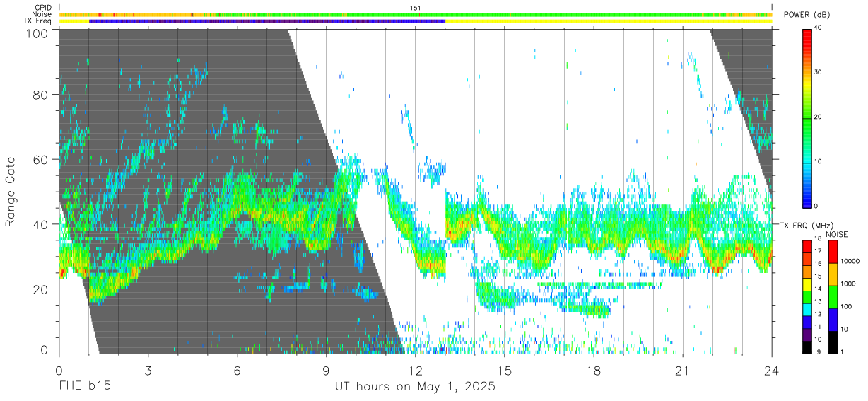Click the 3 tick on UT hours axis
Viewport: 868px width, 401px height.
pos(148,370)
